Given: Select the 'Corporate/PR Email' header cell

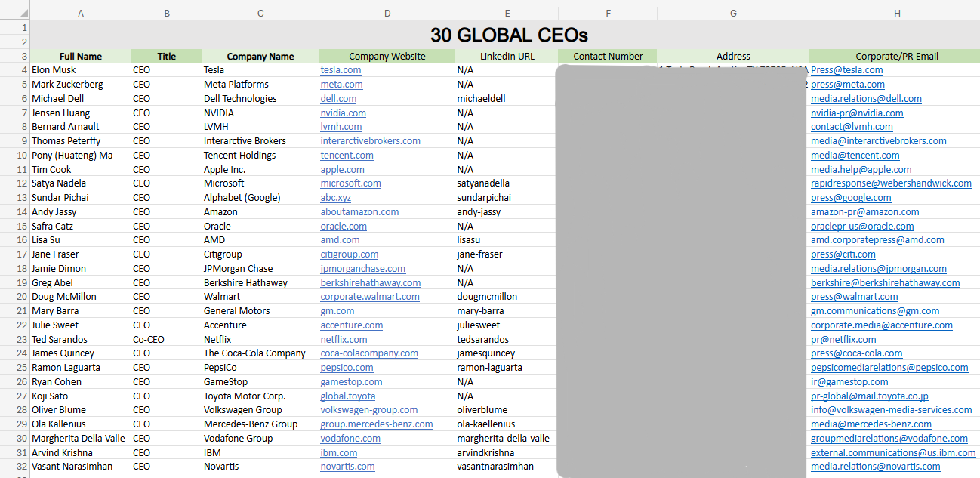Looking at the screenshot, I should [x=896, y=56].
